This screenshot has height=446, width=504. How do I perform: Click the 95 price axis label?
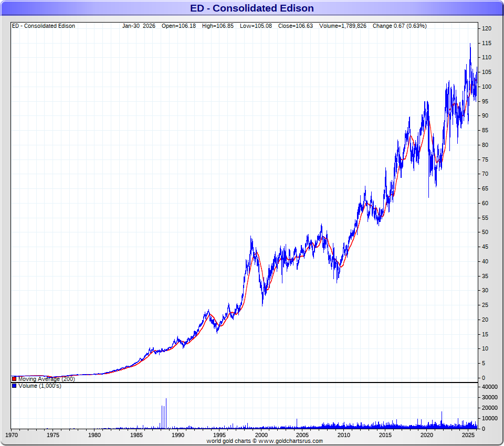coord(485,101)
